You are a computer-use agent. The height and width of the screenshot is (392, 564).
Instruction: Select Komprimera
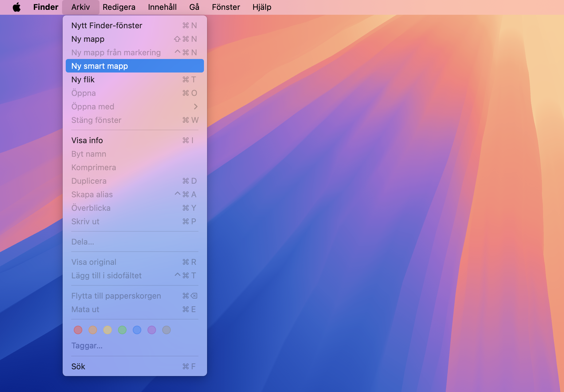coord(135,167)
